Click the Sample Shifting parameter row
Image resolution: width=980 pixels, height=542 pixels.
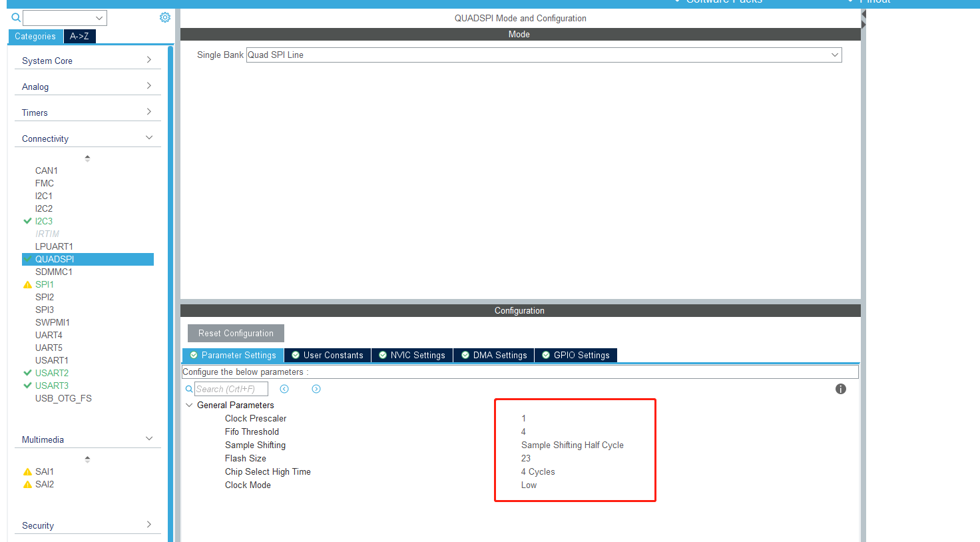[x=255, y=445]
